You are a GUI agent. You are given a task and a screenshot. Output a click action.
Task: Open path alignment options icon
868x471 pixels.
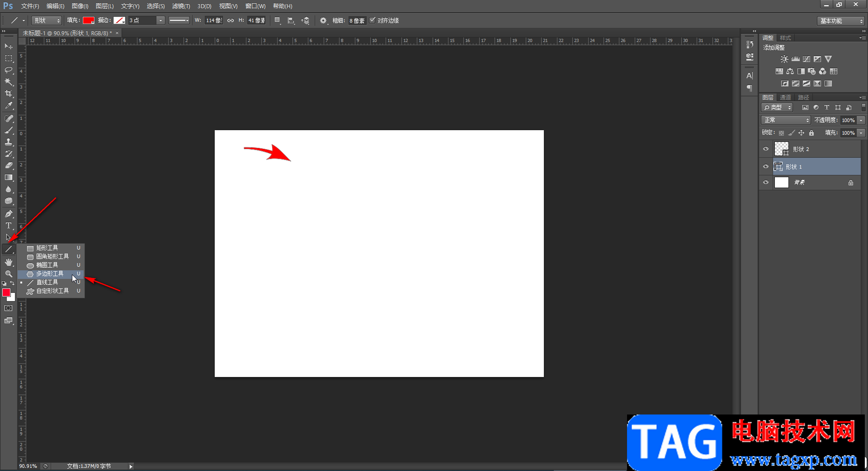291,20
